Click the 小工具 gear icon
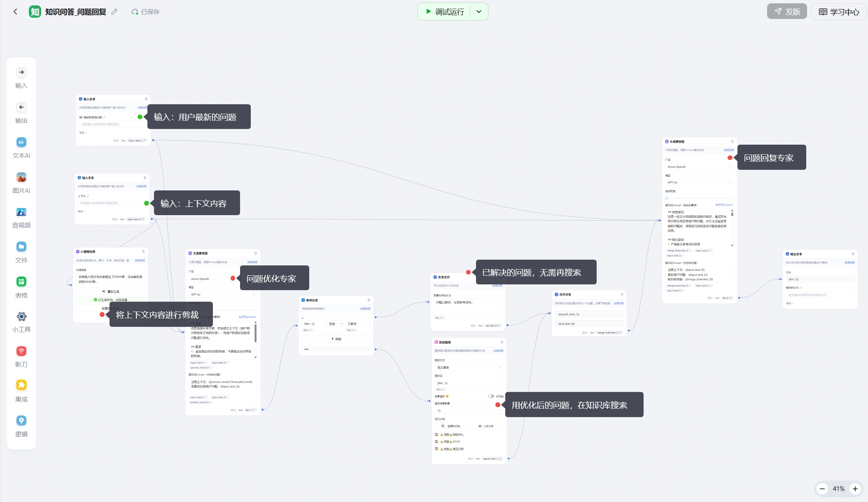The image size is (868, 502). (x=21, y=317)
